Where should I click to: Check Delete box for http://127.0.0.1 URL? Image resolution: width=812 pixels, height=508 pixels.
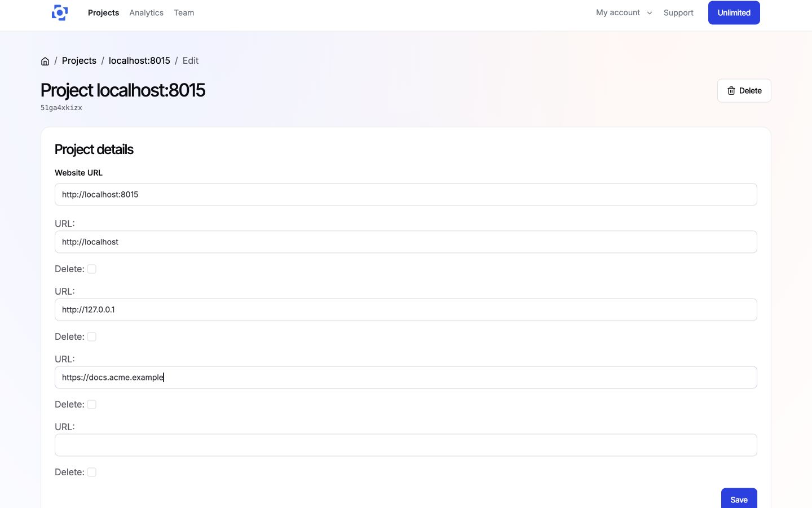pyautogui.click(x=92, y=336)
